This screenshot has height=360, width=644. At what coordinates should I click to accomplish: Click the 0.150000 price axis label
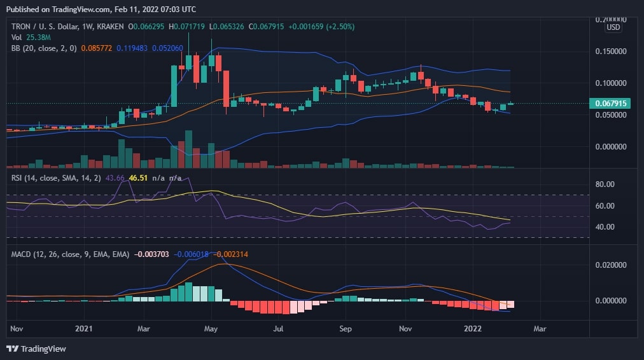coord(611,52)
